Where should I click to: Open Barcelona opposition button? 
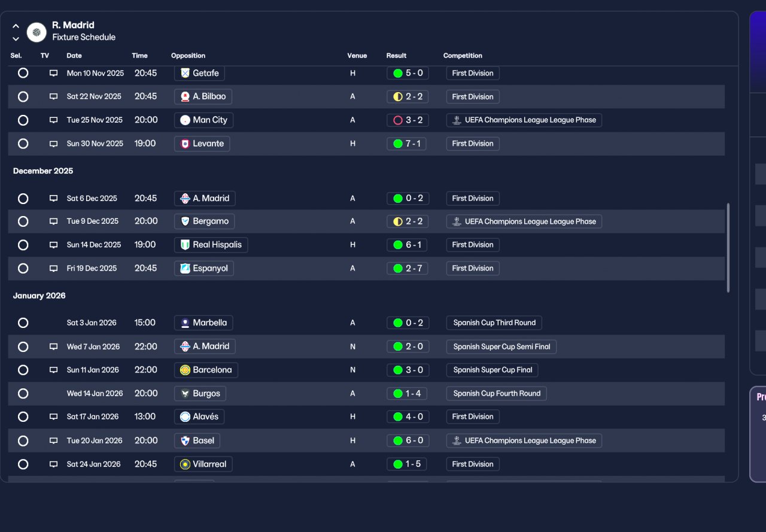point(206,370)
